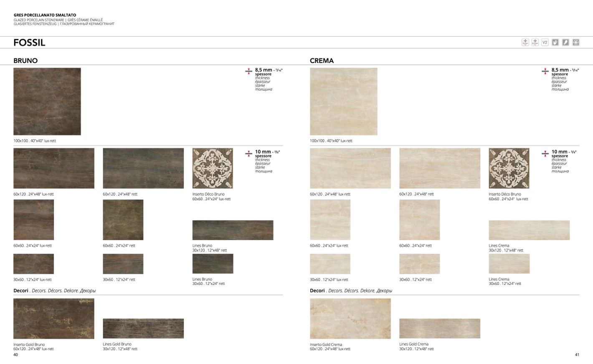Select the Bruno 100x100 lux-rett tile image
The width and height of the screenshot is (593, 364).
coord(47,101)
